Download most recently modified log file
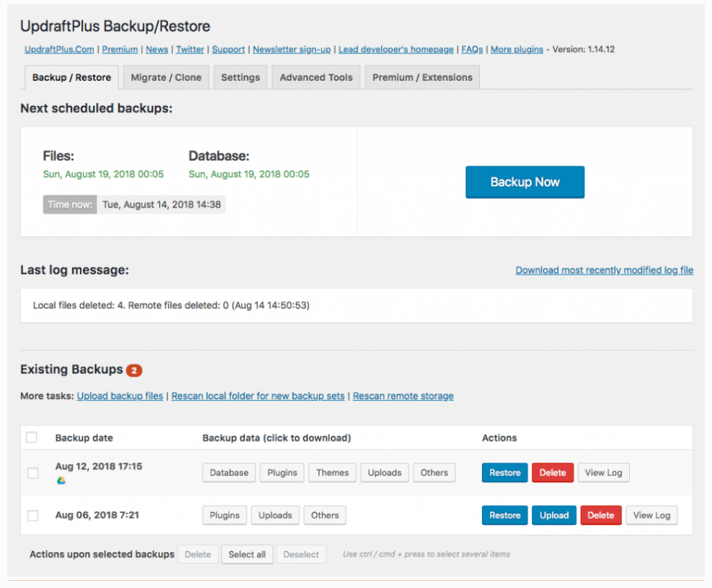The height and width of the screenshot is (588, 712). [x=605, y=270]
